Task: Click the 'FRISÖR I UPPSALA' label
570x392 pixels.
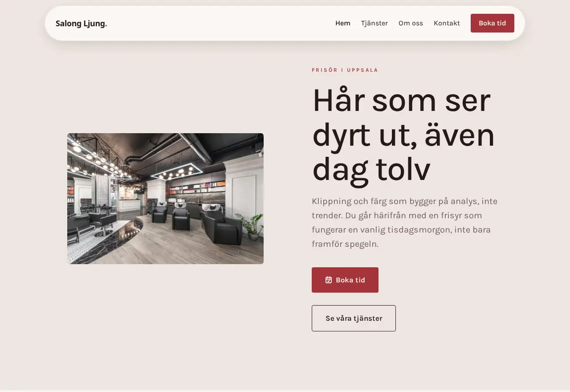Action: coord(345,70)
